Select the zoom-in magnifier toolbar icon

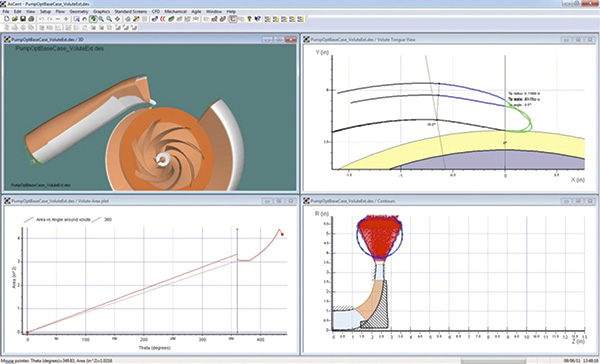click(101, 19)
